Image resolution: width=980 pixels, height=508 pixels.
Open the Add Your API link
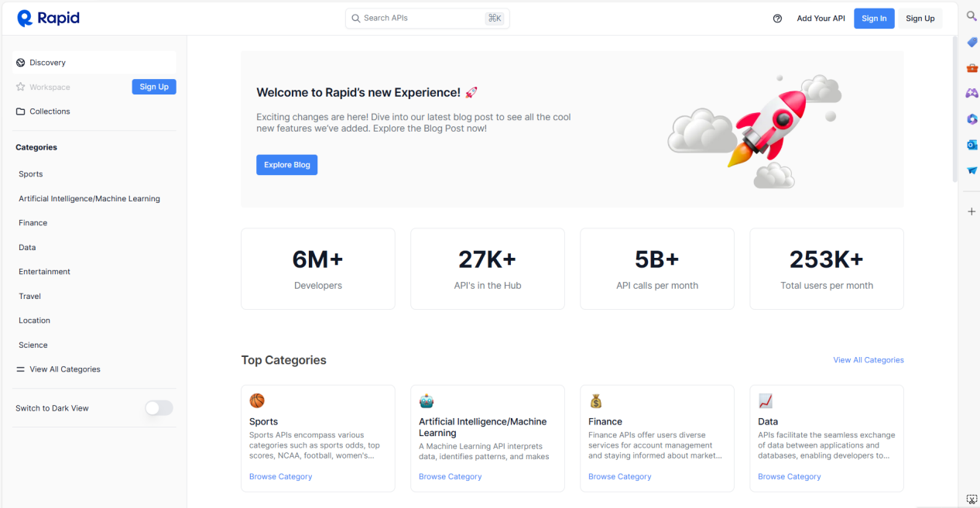click(x=821, y=19)
